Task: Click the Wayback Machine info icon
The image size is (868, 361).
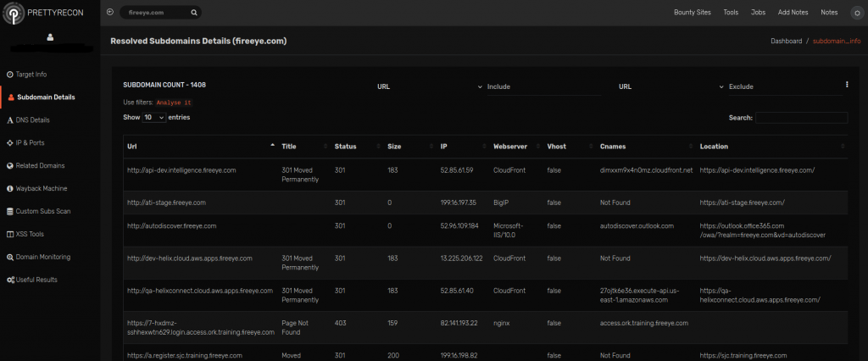Action: (9, 189)
